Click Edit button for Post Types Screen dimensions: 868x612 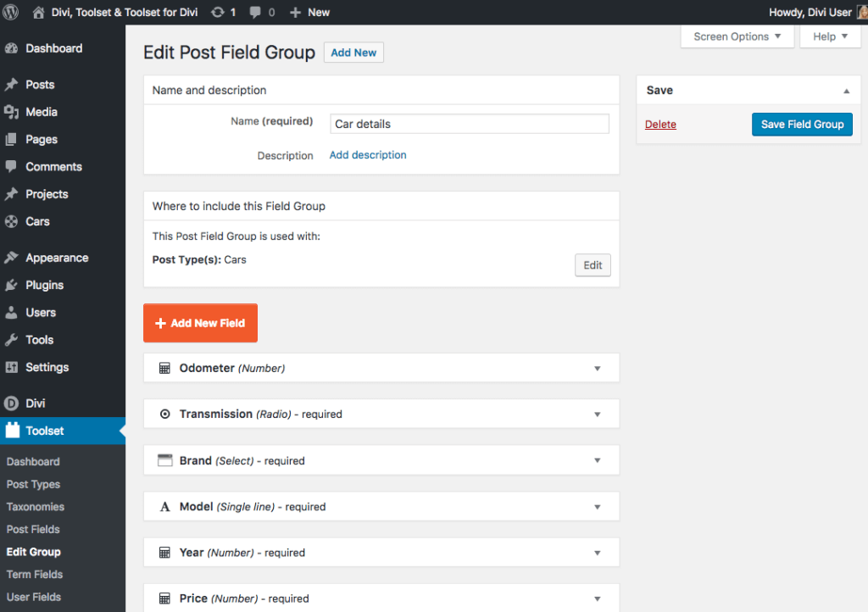[x=593, y=265]
